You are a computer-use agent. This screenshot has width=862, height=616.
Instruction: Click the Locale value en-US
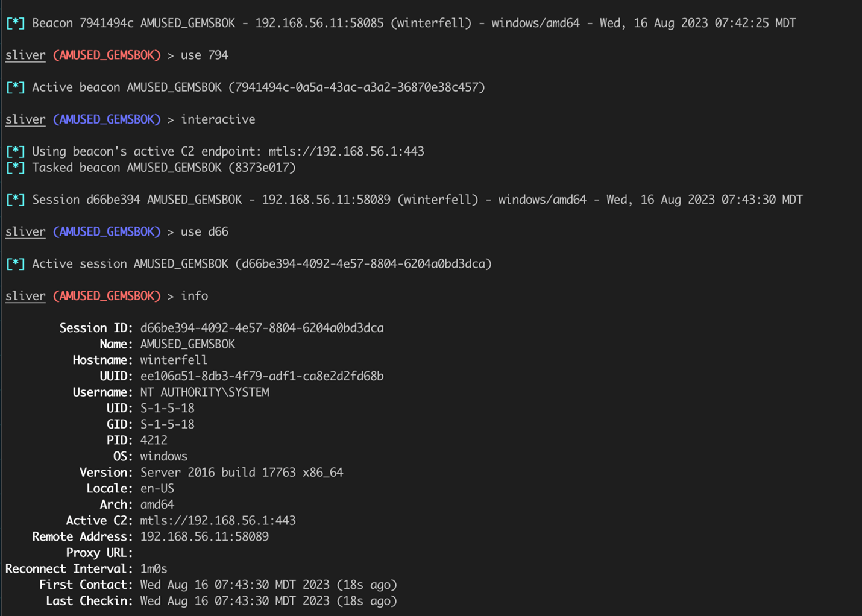pyautogui.click(x=157, y=489)
